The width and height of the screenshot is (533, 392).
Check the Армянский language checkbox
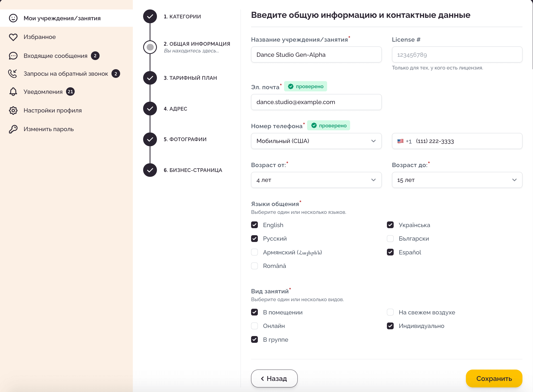point(254,252)
